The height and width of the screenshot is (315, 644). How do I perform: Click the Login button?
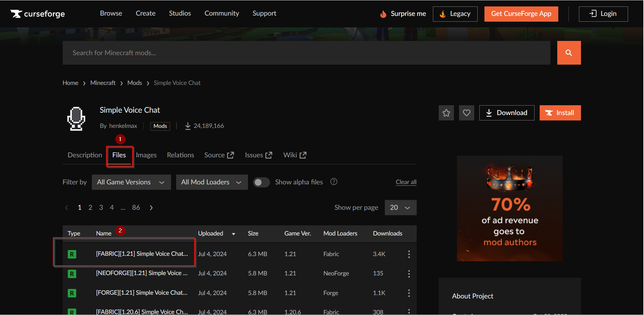click(603, 14)
